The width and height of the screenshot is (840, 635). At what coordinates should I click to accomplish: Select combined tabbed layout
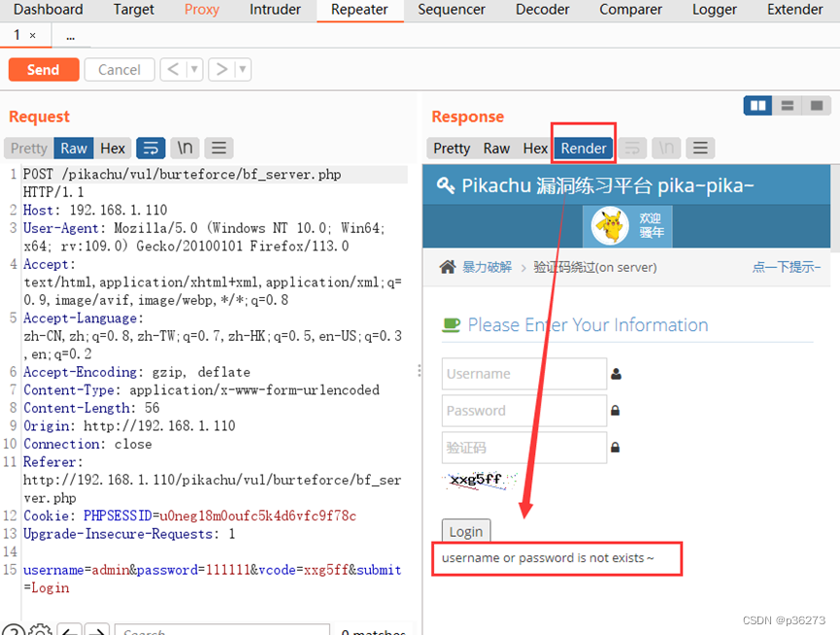(817, 106)
